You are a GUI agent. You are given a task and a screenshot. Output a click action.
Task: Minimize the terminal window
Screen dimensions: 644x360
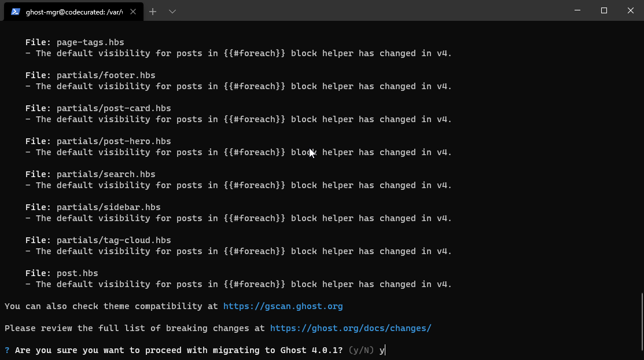577,10
